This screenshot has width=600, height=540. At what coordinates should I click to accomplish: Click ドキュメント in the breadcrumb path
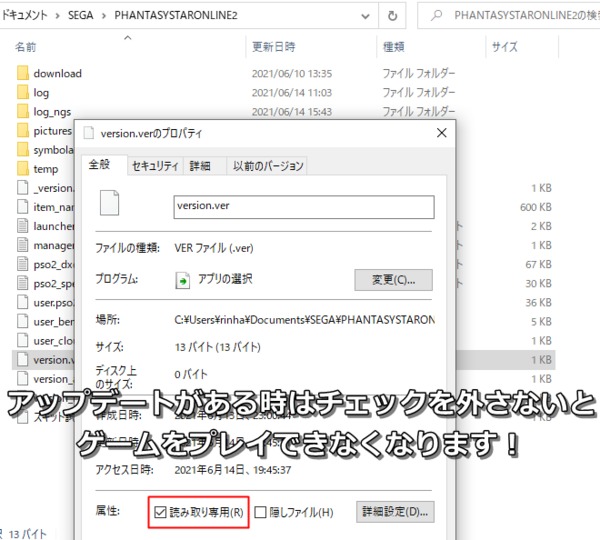pos(24,15)
